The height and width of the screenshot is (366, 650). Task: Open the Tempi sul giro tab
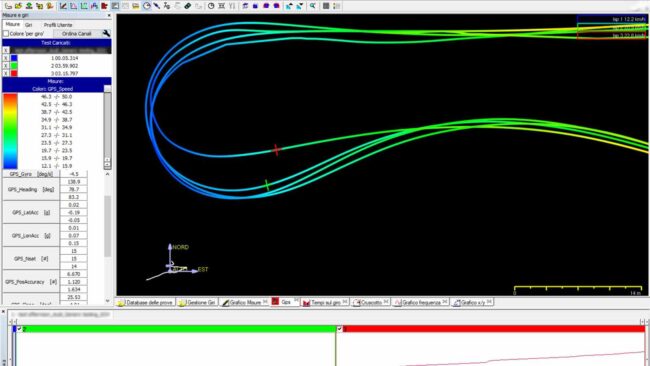[325, 302]
